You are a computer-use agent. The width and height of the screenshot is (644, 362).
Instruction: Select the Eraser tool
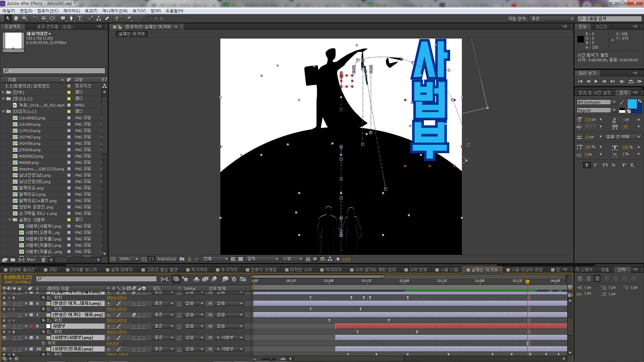[x=107, y=18]
